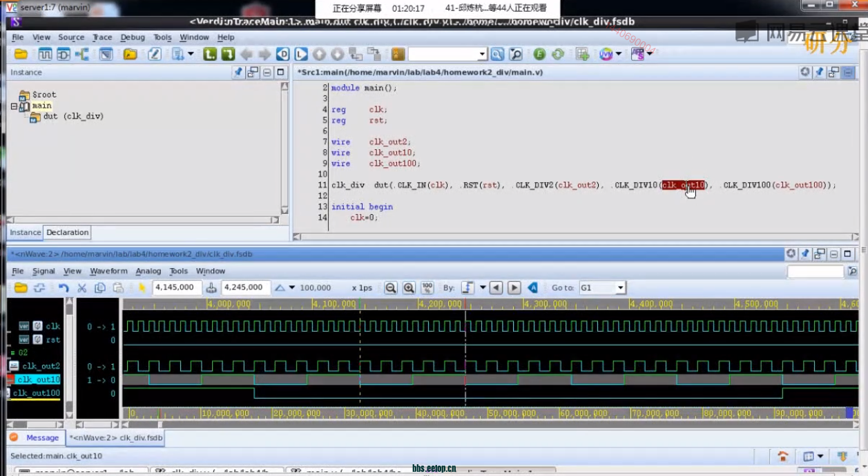Click the cut scissors icon in nWave toolbar

[81, 287]
